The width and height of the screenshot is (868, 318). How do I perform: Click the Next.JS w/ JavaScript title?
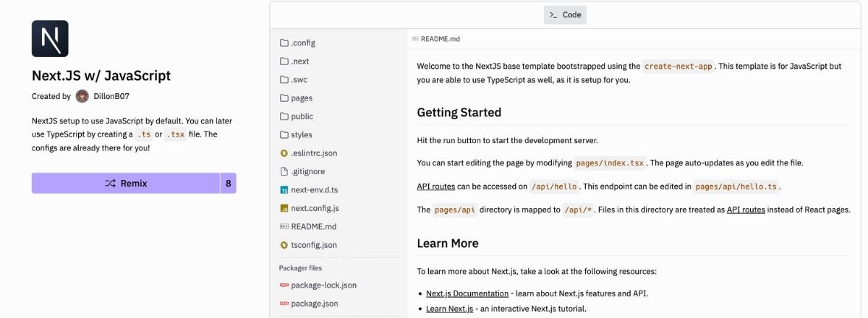point(101,76)
